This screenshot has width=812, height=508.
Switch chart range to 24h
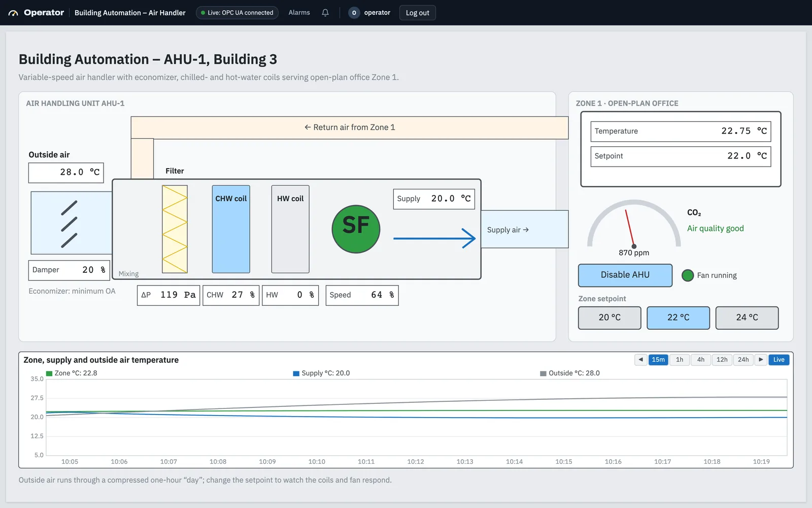[x=743, y=360]
